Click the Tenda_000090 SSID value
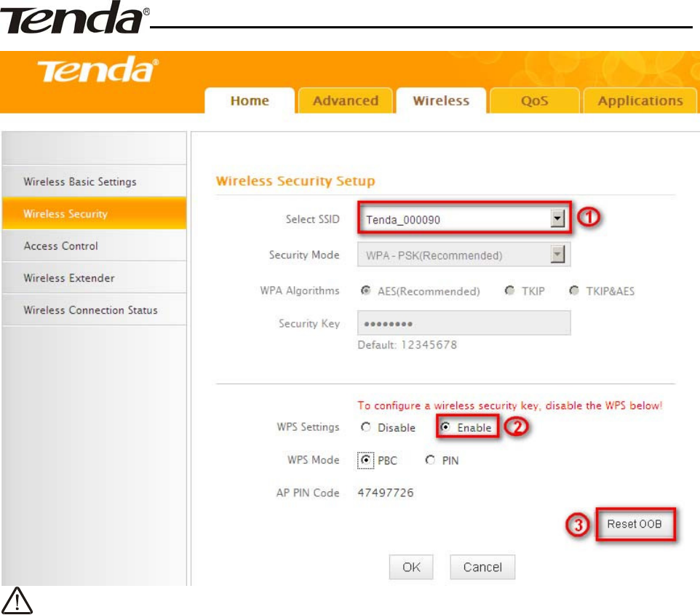Image resolution: width=700 pixels, height=615 pixels. tap(403, 220)
